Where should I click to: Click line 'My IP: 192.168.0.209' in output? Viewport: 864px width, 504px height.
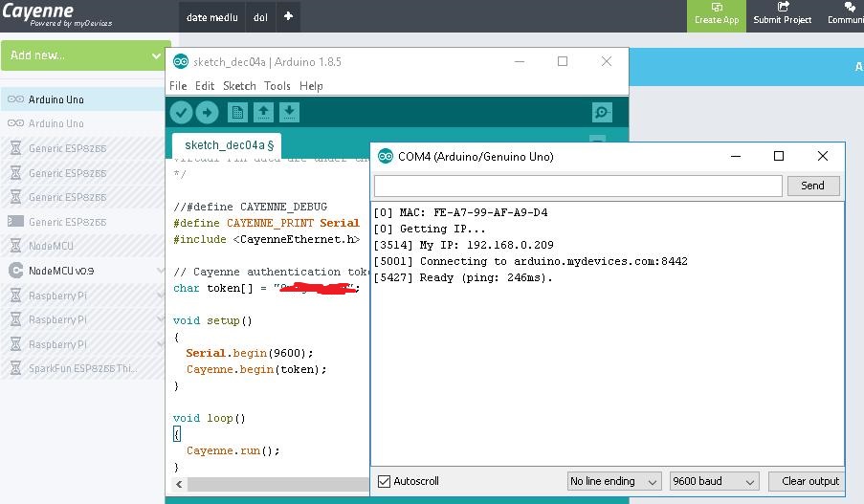coord(463,245)
